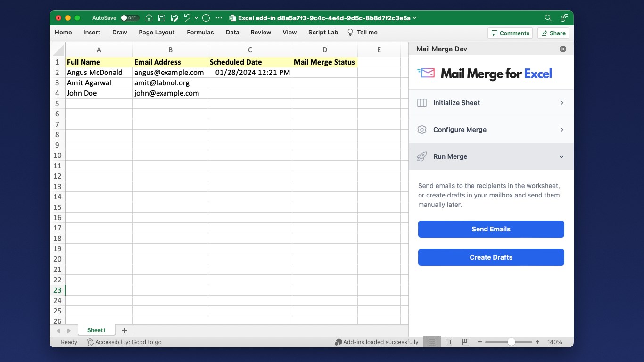Click the Initialize Sheet columns icon

[x=422, y=103]
